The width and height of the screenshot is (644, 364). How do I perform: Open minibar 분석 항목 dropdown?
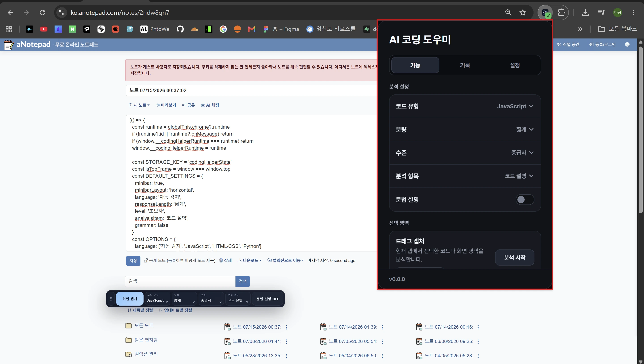click(238, 299)
